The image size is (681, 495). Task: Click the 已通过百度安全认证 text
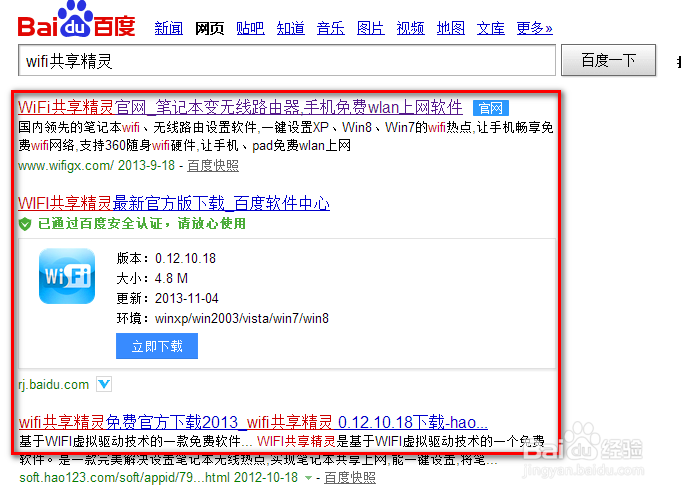pos(142,224)
